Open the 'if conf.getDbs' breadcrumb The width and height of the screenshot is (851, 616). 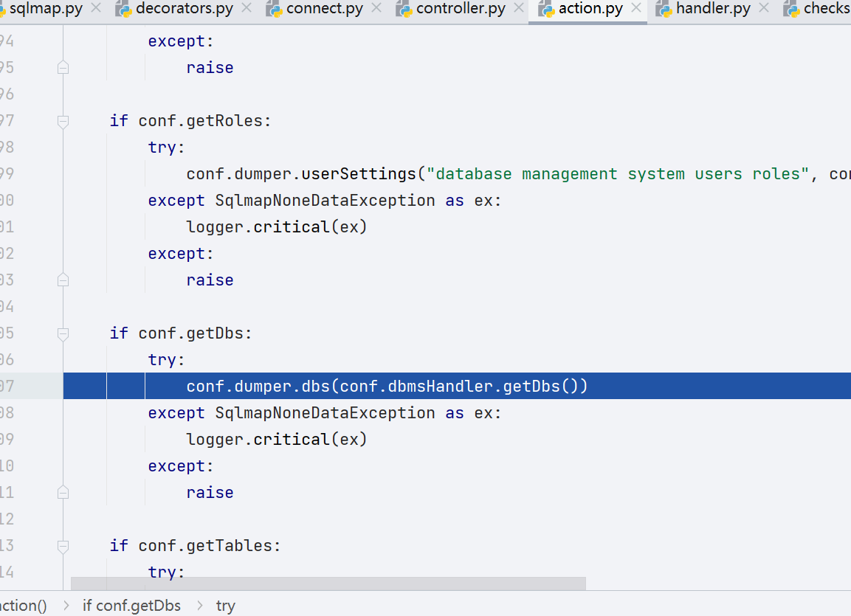point(131,605)
